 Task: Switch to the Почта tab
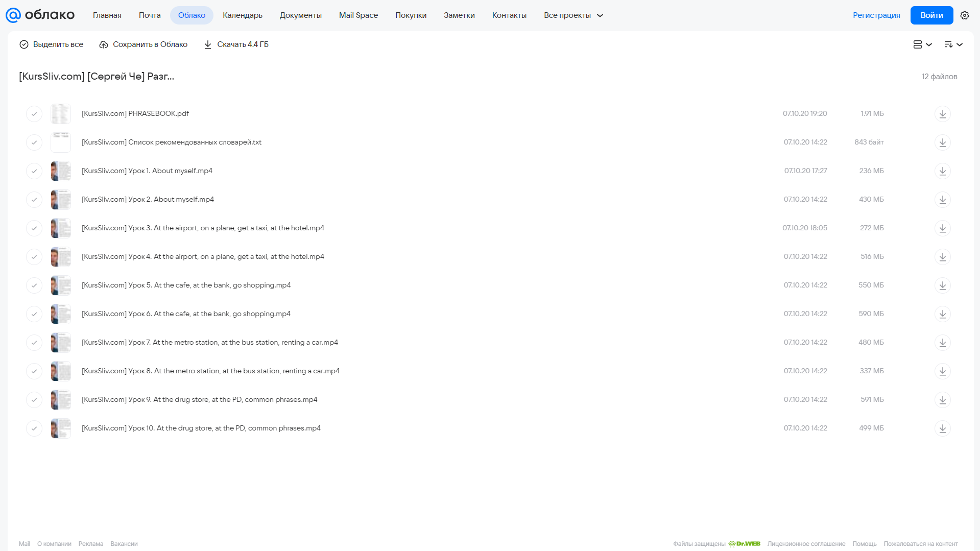[150, 15]
